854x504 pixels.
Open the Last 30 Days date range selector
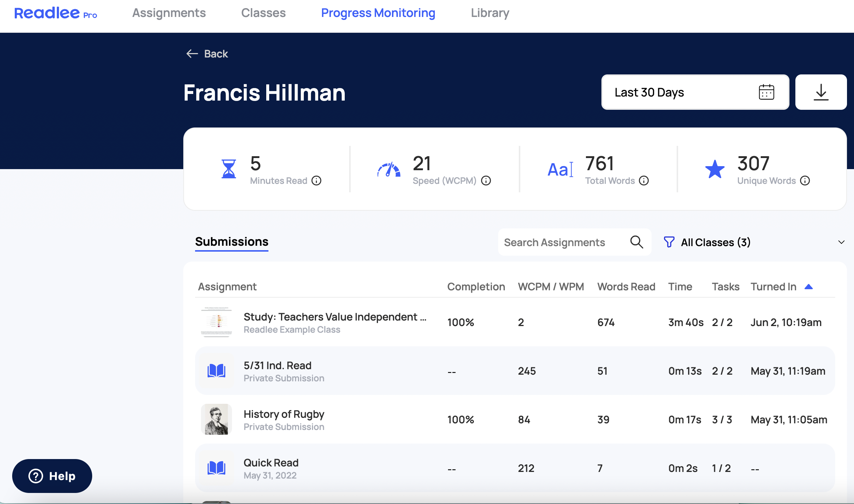tap(695, 92)
